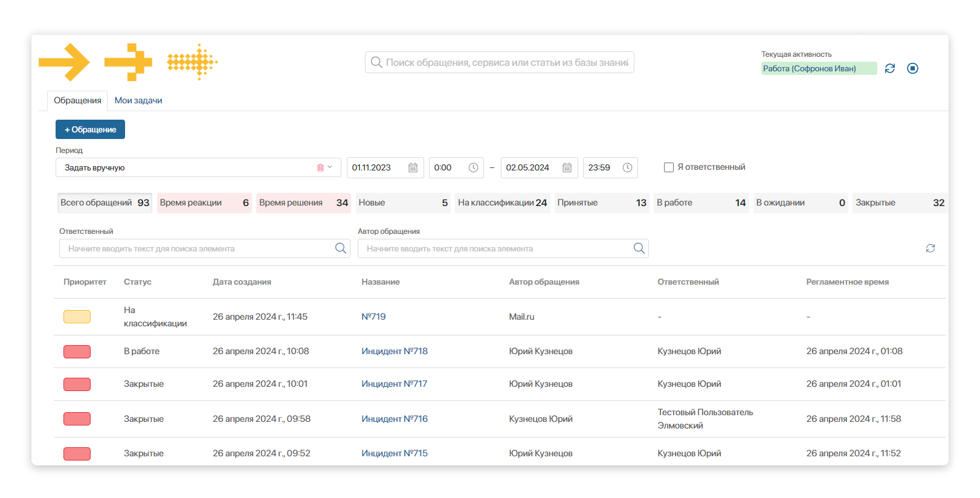The image size is (980, 498).
Task: Click the start date field 01.11.2023
Action: pyautogui.click(x=385, y=167)
